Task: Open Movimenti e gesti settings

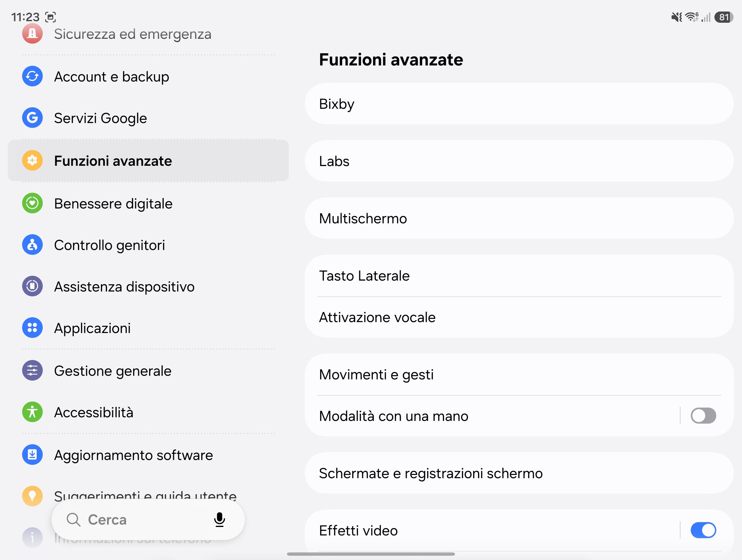Action: (x=519, y=375)
